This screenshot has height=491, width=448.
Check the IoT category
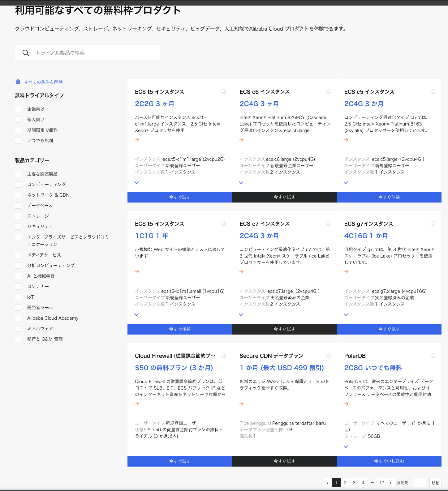[x=18, y=297]
